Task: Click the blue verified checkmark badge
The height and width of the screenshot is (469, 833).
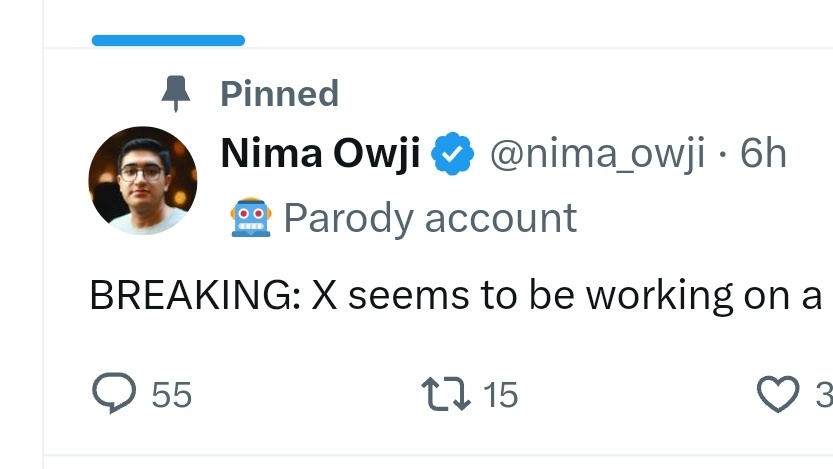Action: [452, 155]
